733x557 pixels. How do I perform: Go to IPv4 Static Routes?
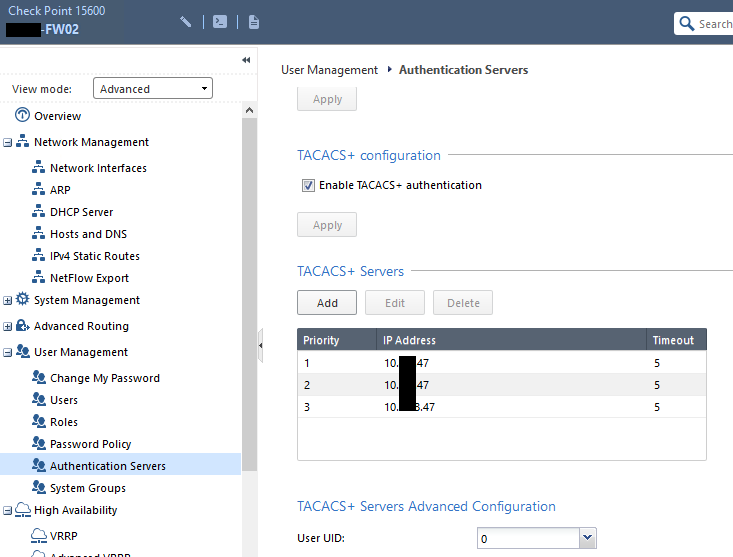(x=95, y=256)
